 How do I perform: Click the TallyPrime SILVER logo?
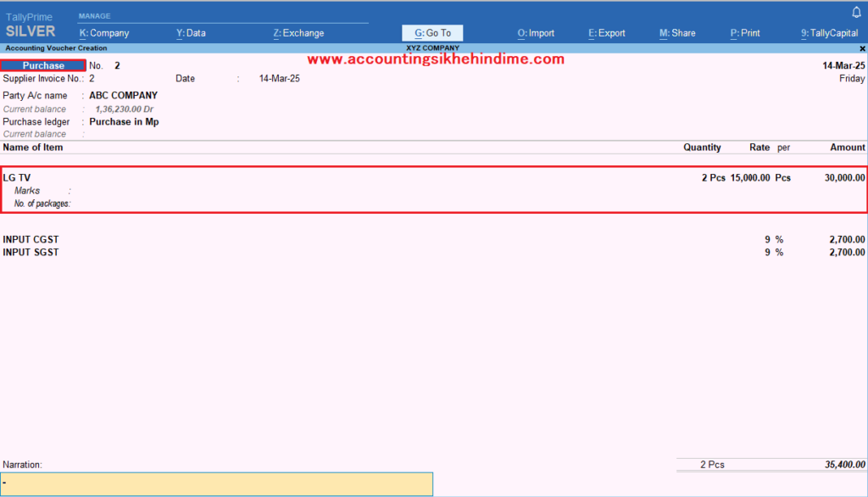31,25
